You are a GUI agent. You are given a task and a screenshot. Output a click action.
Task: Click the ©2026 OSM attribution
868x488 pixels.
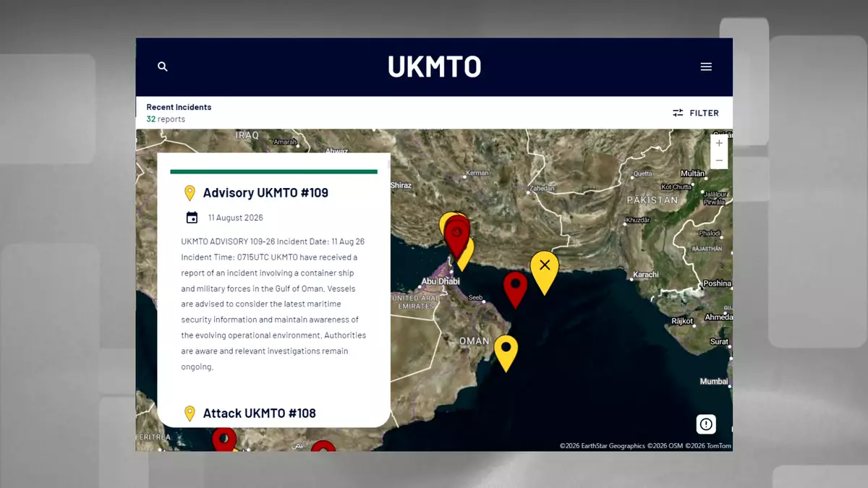tap(665, 446)
